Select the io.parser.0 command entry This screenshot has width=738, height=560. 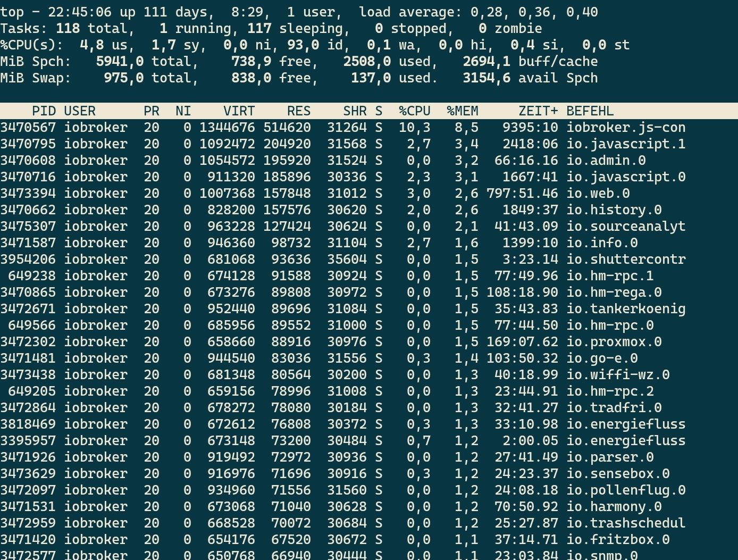tap(610, 457)
